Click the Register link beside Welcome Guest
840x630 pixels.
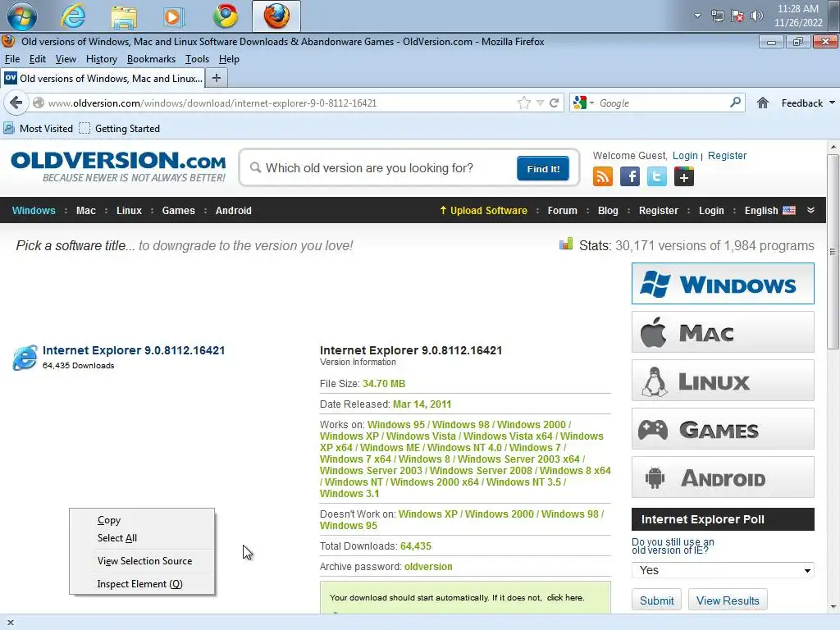click(727, 155)
